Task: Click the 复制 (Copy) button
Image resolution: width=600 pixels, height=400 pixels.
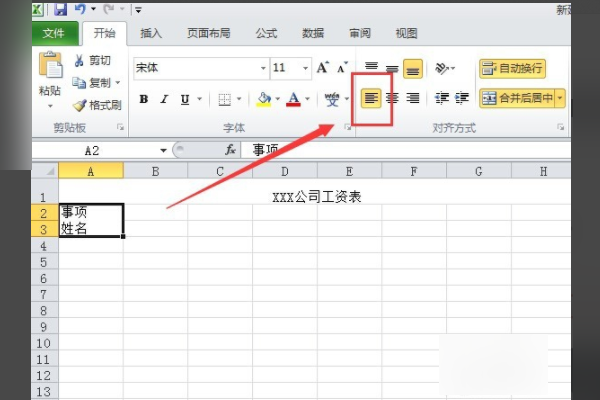Action: 93,83
